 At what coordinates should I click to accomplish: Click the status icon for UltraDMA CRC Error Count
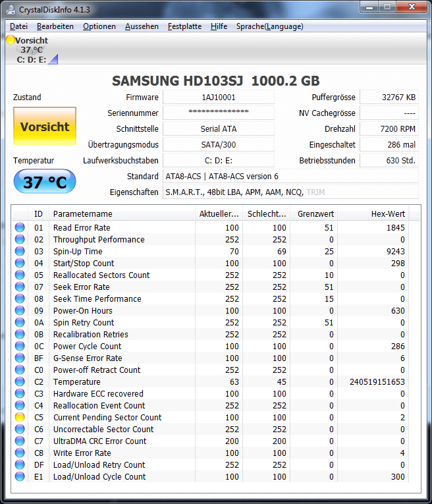(x=20, y=441)
